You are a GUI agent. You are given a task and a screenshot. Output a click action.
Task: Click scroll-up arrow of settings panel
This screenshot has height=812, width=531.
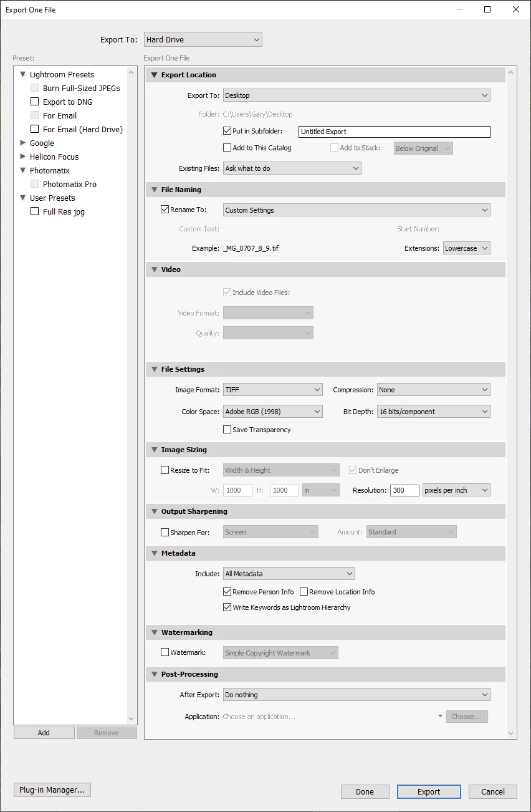coord(511,72)
